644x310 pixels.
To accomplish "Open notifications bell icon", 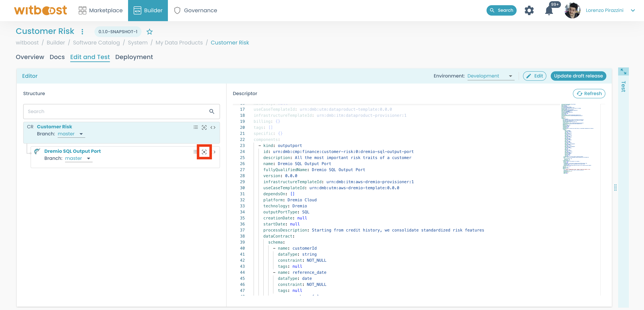I will [549, 10].
